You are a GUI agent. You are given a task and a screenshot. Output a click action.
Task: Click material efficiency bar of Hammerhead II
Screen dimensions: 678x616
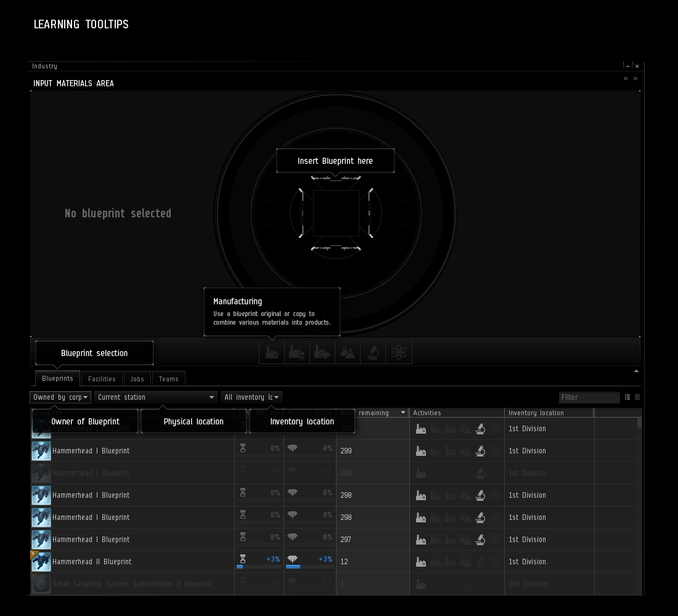(x=309, y=567)
